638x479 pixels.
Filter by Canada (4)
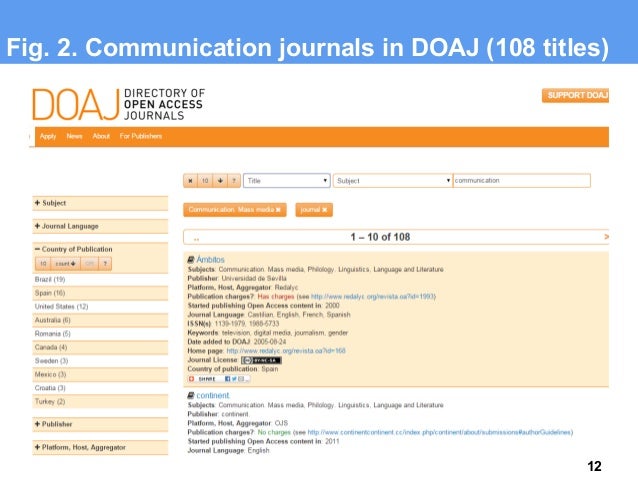tap(51, 347)
